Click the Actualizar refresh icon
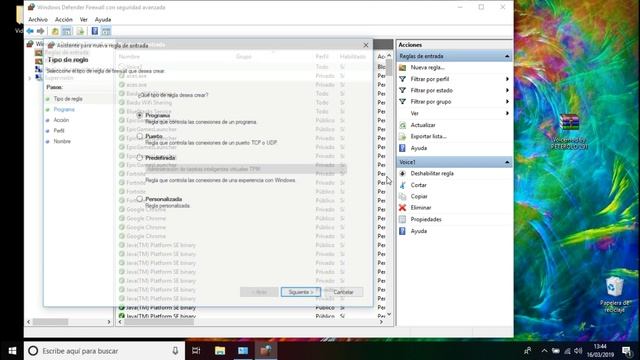This screenshot has height=360, width=640. pyautogui.click(x=402, y=125)
